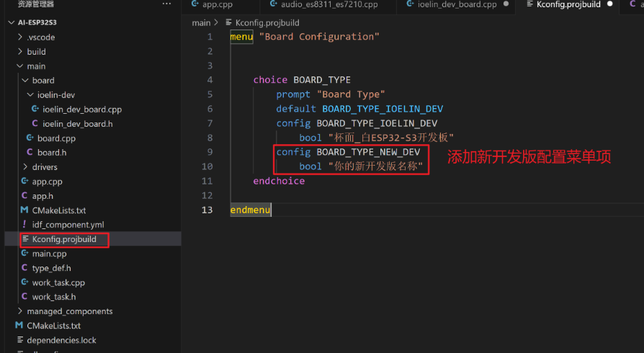Screen dimensions: 644x353
Task: Click line number 13 in the gutter
Action: point(207,210)
